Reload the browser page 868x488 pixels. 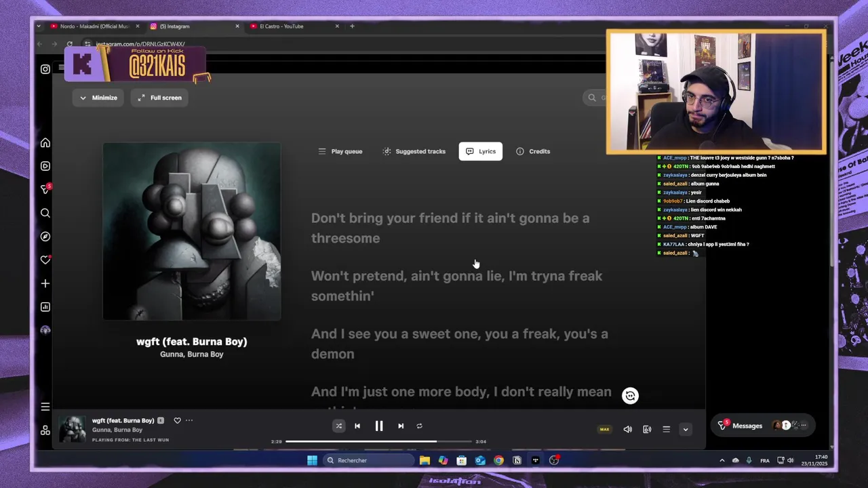pyautogui.click(x=69, y=44)
